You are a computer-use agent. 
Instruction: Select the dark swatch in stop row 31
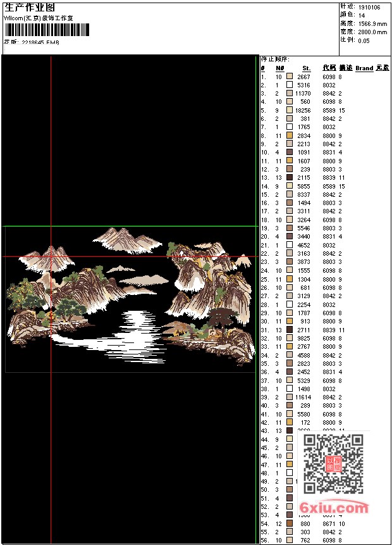[x=290, y=330]
